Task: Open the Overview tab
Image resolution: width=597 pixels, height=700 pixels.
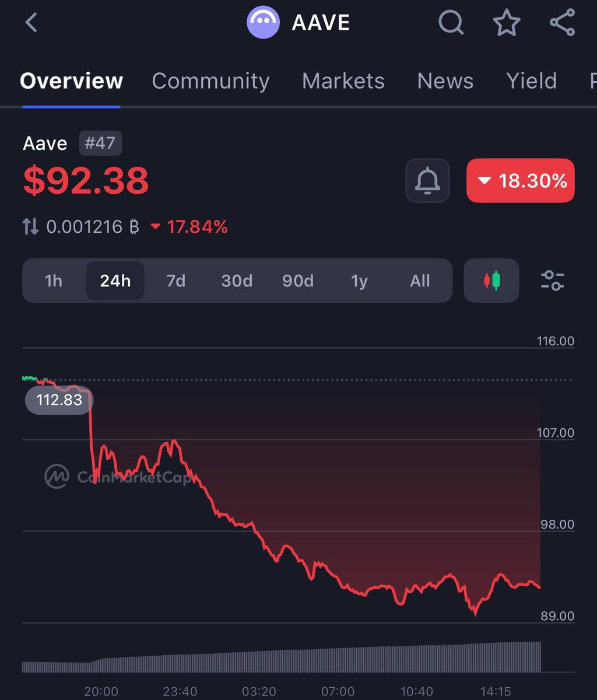Action: (x=71, y=80)
